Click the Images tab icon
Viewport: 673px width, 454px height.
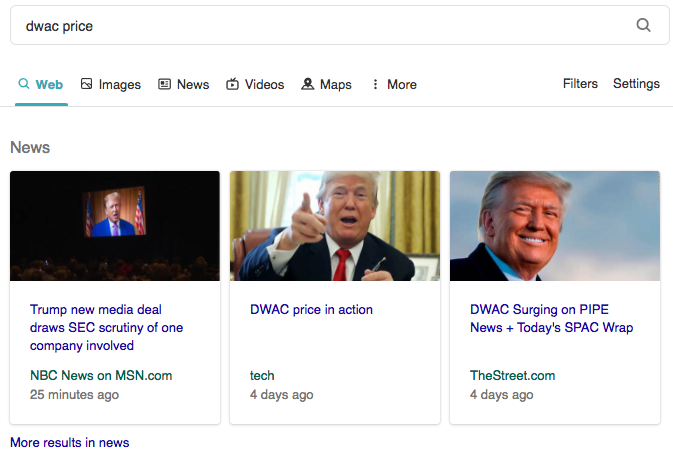[x=87, y=85]
